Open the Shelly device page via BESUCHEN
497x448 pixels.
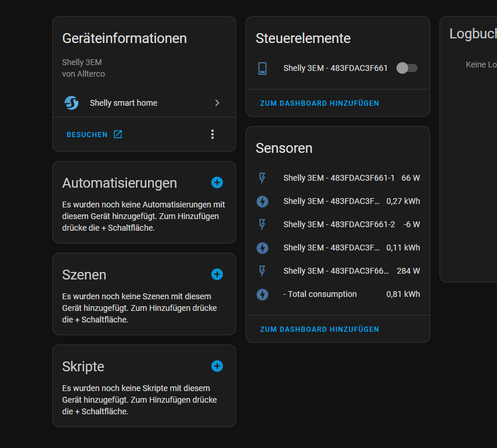pos(87,134)
